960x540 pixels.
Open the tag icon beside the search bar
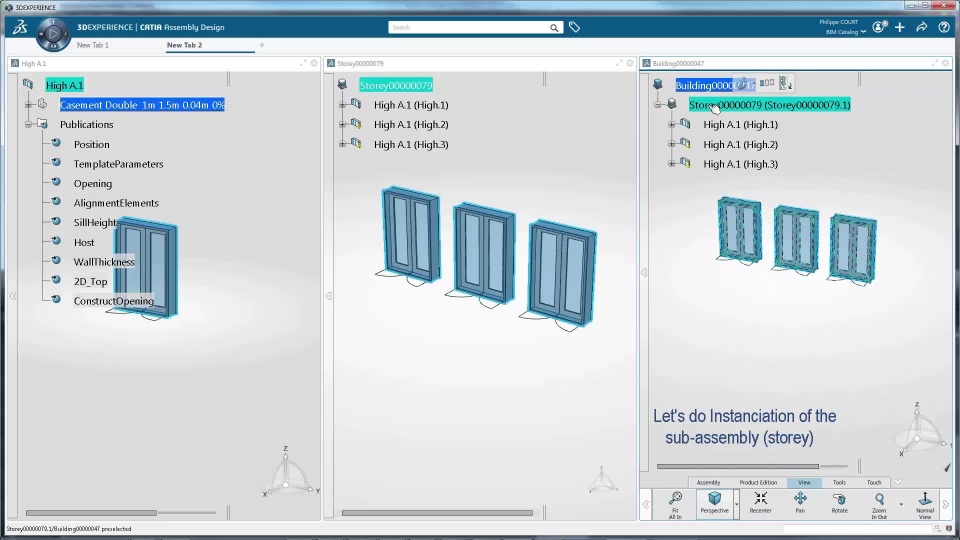pyautogui.click(x=574, y=27)
